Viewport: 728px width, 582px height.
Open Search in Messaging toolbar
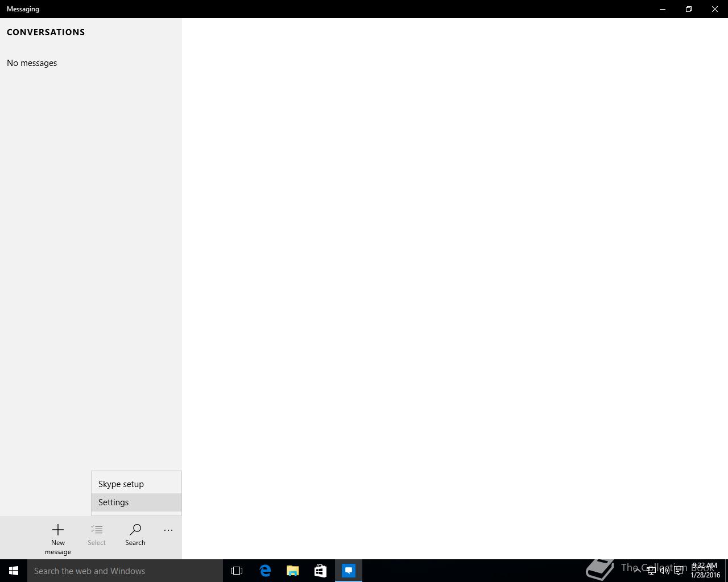pos(135,536)
